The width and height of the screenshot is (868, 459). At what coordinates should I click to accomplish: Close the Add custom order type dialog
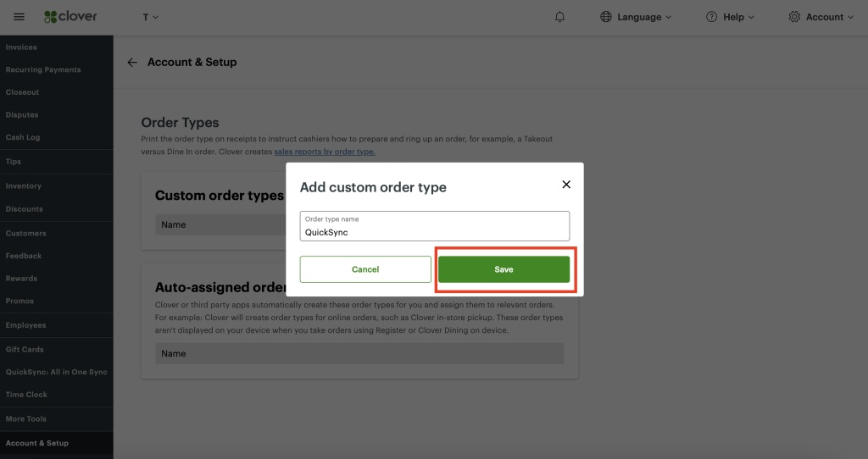(x=566, y=184)
